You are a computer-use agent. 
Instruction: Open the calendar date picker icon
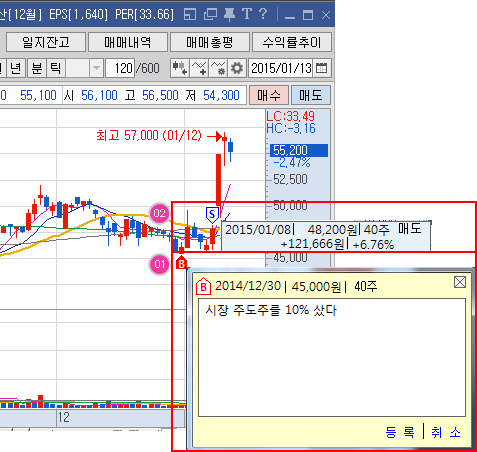pos(322,68)
